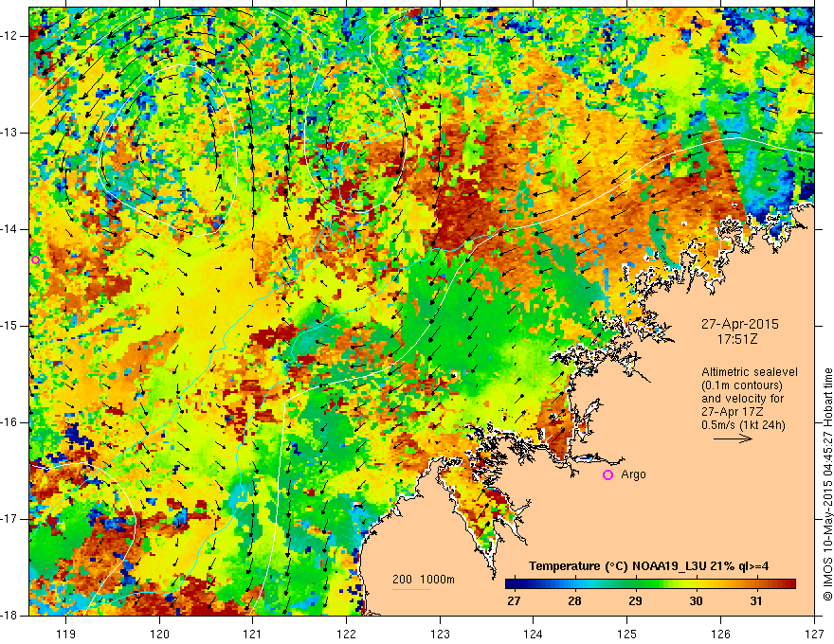Click the 'Argo' legend label
Image resolution: width=834 pixels, height=644 pixels.
coord(633,474)
